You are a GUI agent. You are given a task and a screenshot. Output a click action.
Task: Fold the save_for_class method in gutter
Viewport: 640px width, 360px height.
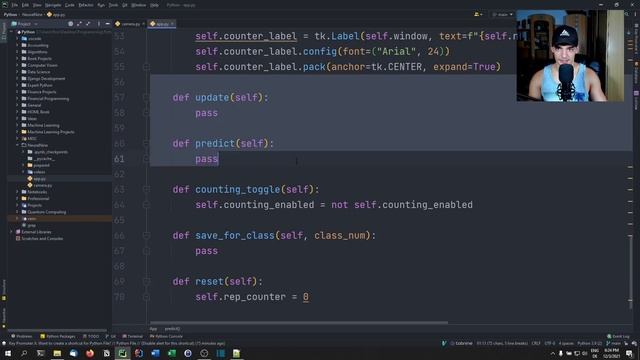point(146,235)
